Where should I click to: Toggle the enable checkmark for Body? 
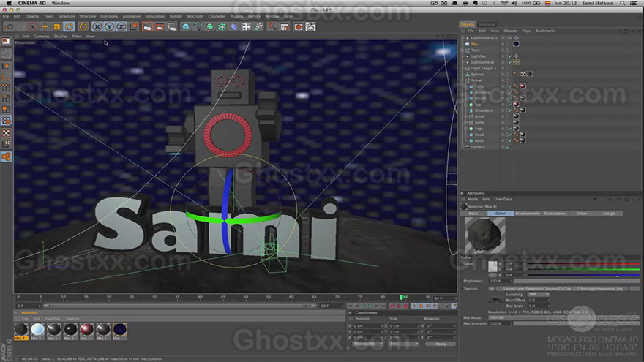click(510, 140)
